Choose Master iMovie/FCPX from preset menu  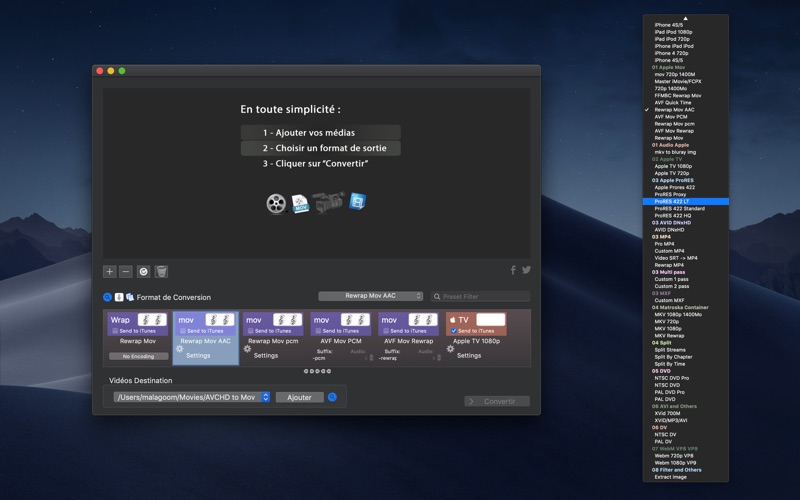[685, 81]
